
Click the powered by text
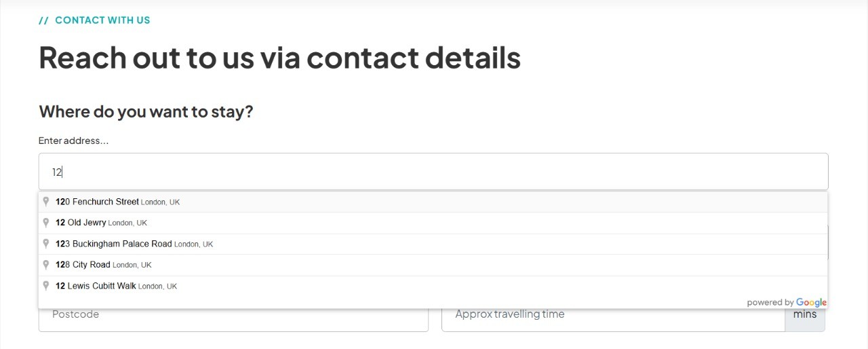point(770,303)
